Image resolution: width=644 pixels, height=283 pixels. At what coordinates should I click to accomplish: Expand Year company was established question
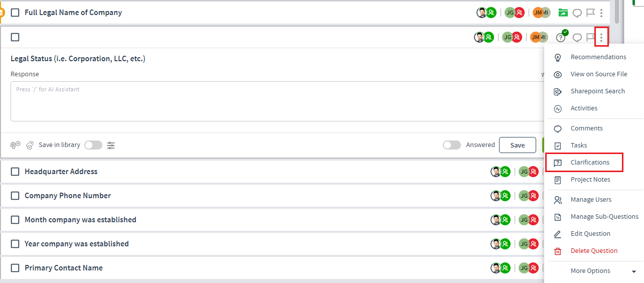(x=77, y=244)
